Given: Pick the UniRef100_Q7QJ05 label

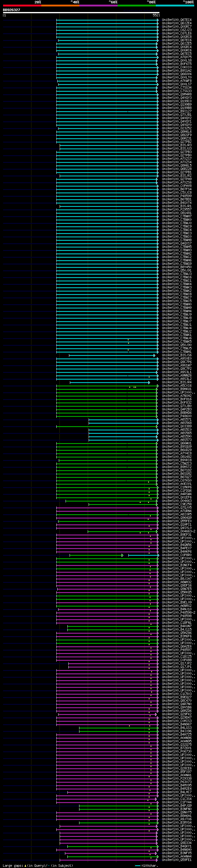Looking at the screenshot, I should pyautogui.click(x=177, y=508).
